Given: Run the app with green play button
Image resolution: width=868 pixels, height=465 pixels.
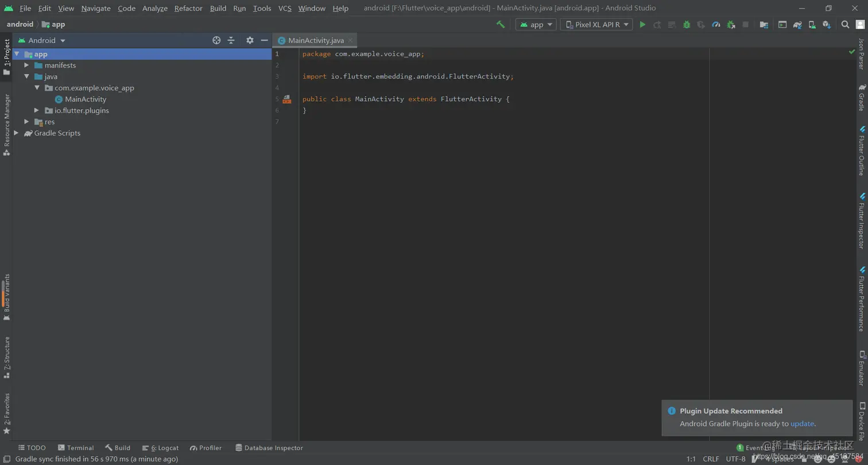Looking at the screenshot, I should [642, 24].
